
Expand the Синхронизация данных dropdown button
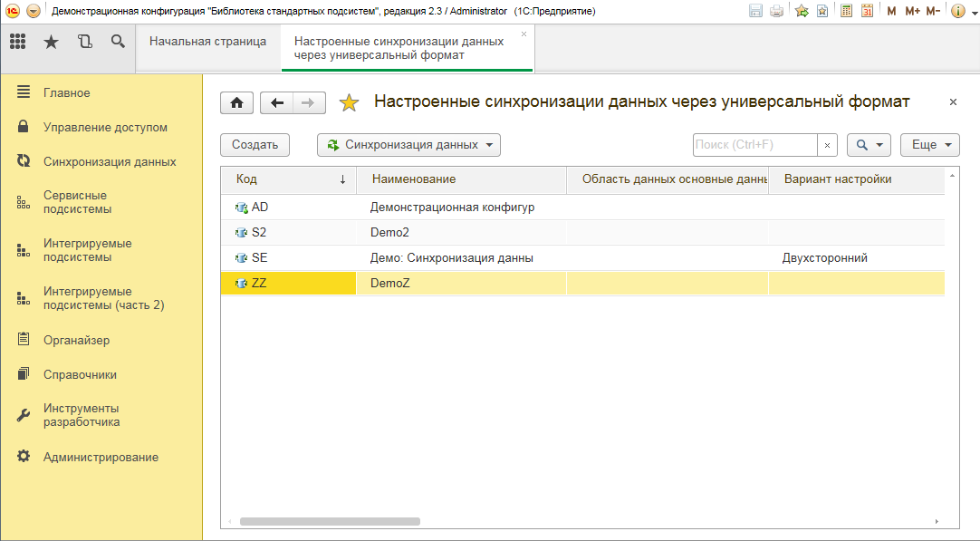click(x=408, y=145)
